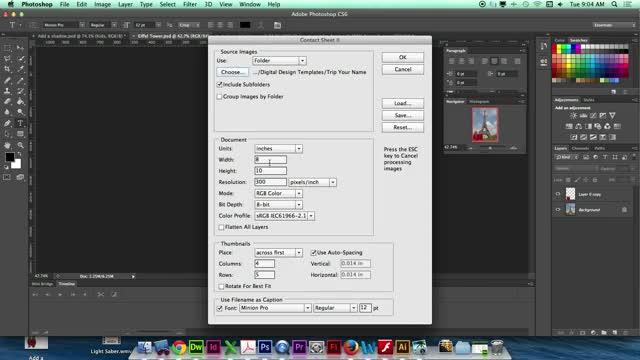
Task: Select the Zoom tool in toolbox
Action: coord(20,145)
